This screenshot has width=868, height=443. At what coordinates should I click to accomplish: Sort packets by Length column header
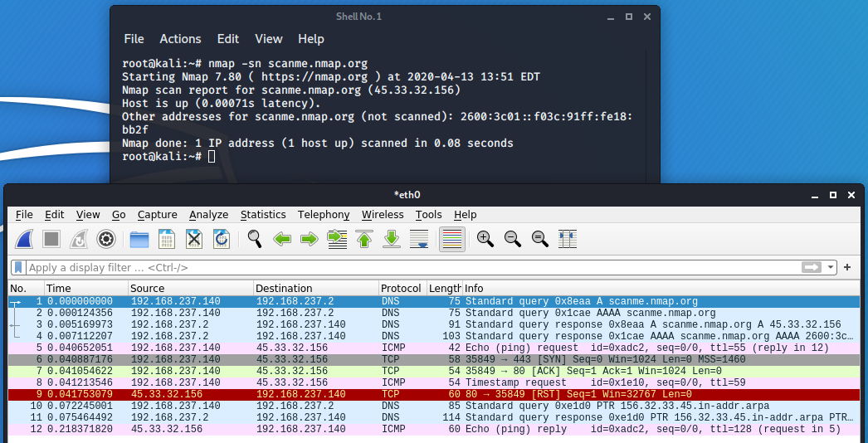(x=445, y=289)
